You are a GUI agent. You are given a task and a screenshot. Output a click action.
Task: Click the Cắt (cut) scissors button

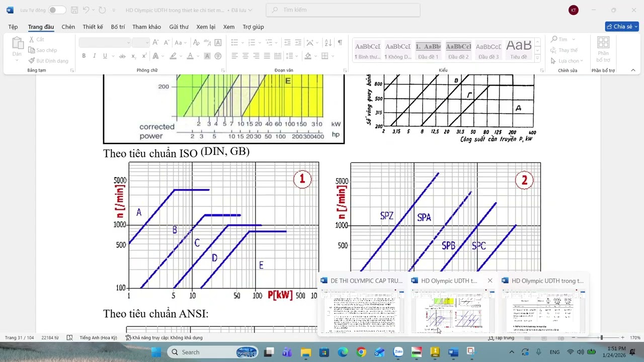(x=36, y=39)
